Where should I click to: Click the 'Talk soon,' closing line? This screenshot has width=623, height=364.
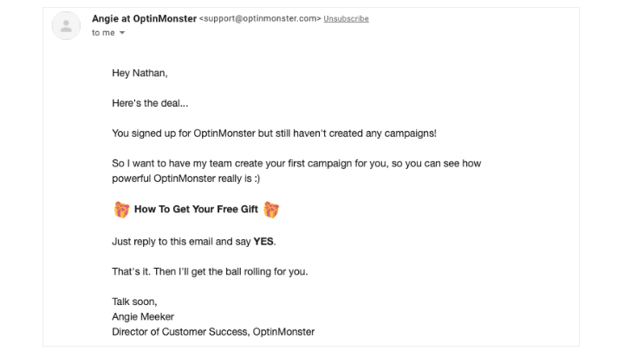point(133,302)
